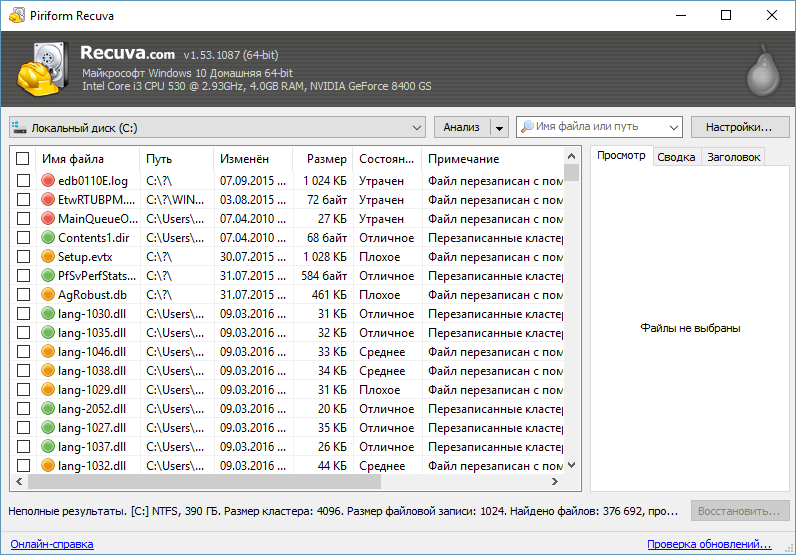The height and width of the screenshot is (555, 796).
Task: Click the red status dot of MainQueueO file
Action: click(48, 218)
